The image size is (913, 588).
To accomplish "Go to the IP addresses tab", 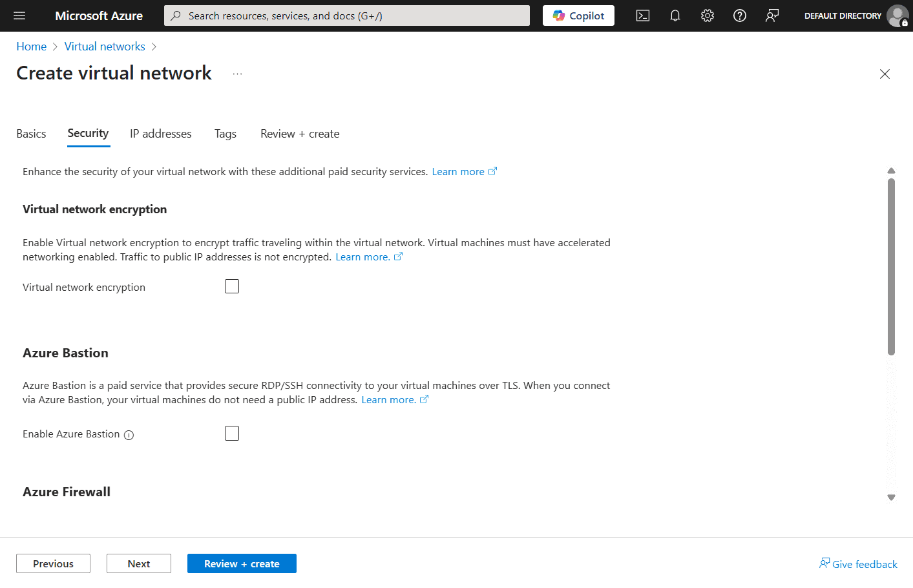I will click(161, 134).
